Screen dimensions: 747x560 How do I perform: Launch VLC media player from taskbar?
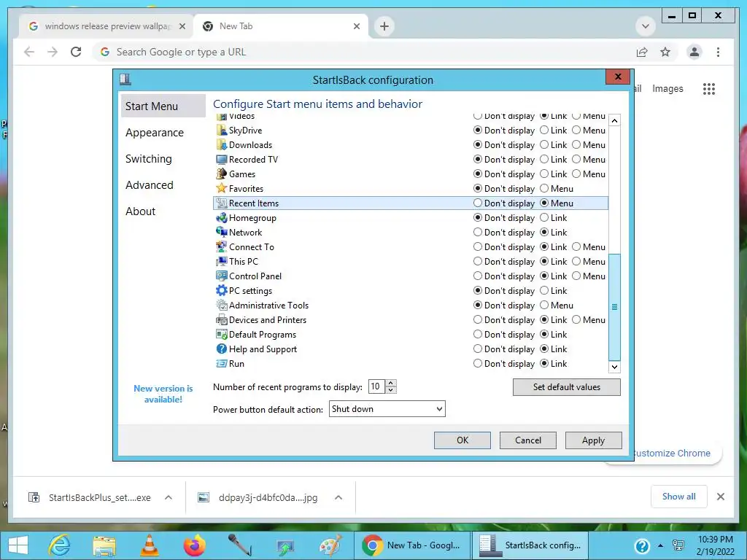[x=149, y=545]
